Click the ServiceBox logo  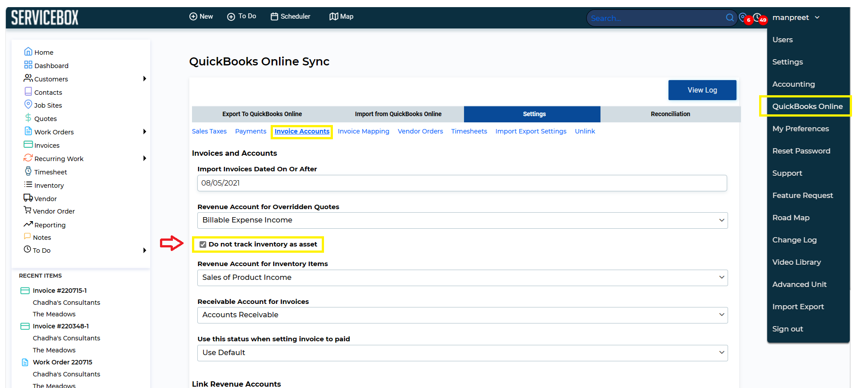pyautogui.click(x=44, y=18)
